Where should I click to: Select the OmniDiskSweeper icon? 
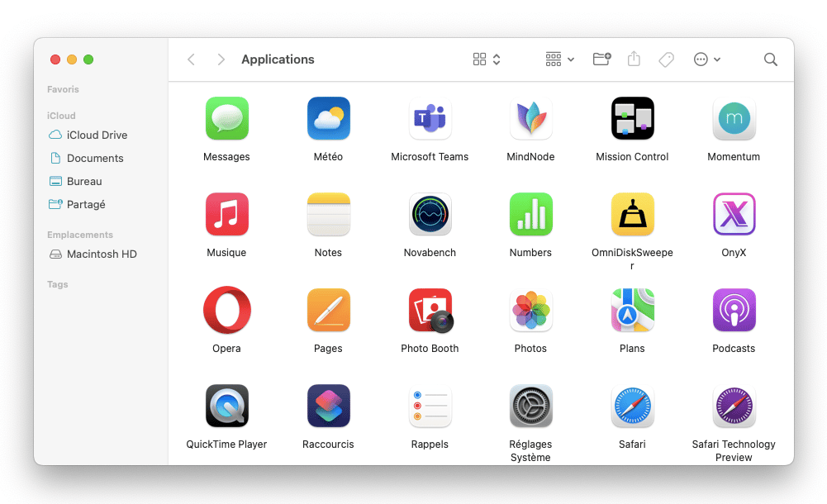(x=632, y=215)
